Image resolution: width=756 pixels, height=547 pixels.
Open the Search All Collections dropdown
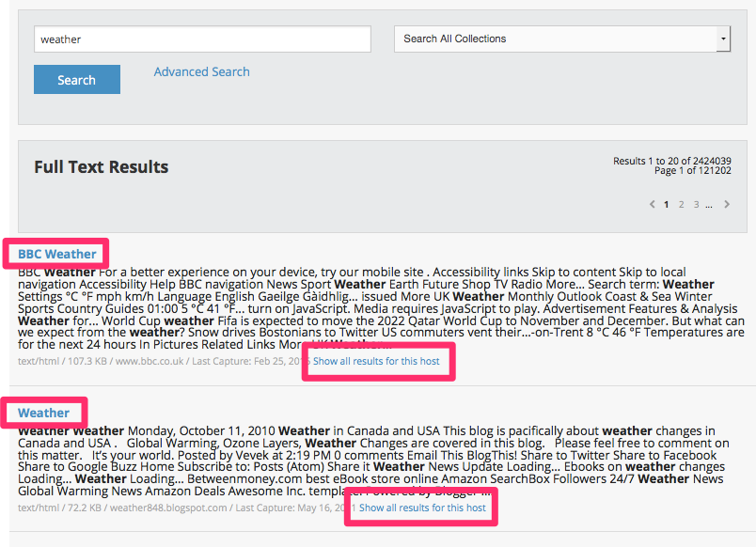tap(555, 39)
